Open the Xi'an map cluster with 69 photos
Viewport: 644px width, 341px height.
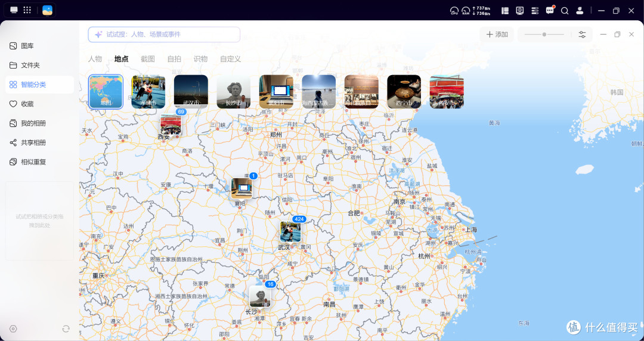(171, 125)
